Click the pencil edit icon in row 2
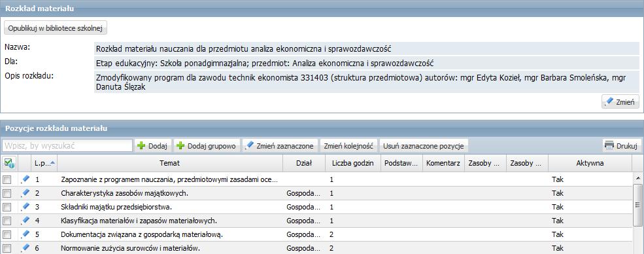The width and height of the screenshot is (644, 254). point(25,192)
